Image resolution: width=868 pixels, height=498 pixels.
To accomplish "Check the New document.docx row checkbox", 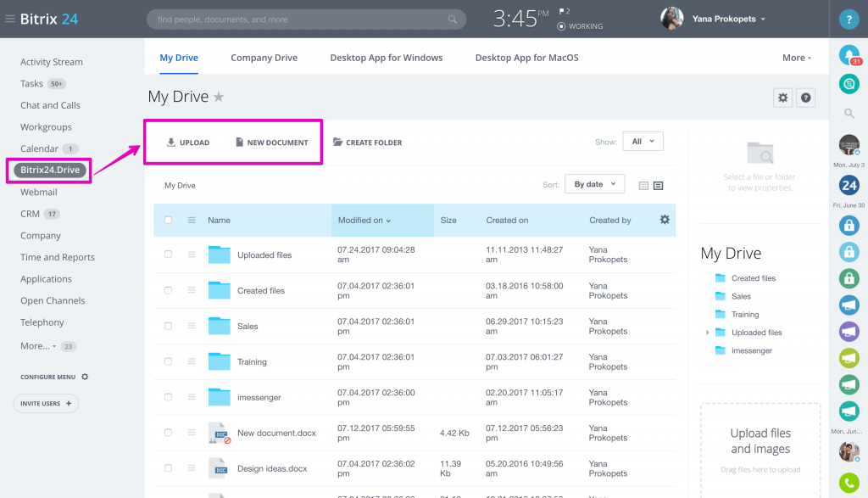I will pyautogui.click(x=169, y=433).
